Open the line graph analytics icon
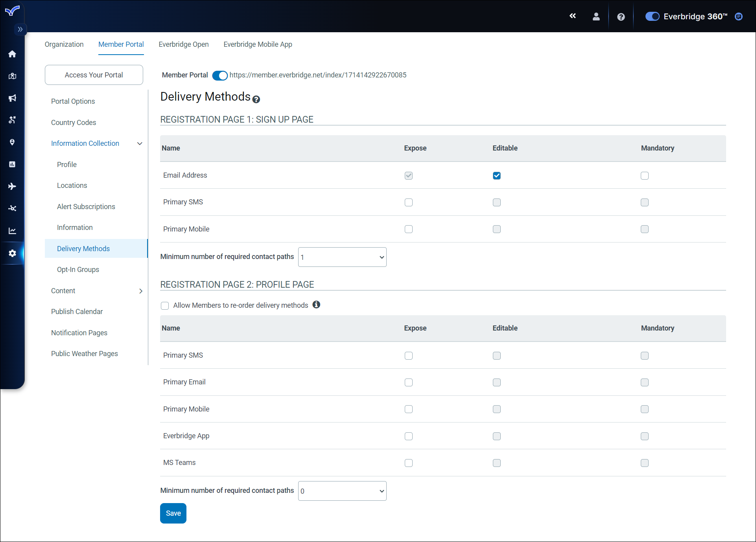Image resolution: width=756 pixels, height=542 pixels. coord(12,231)
